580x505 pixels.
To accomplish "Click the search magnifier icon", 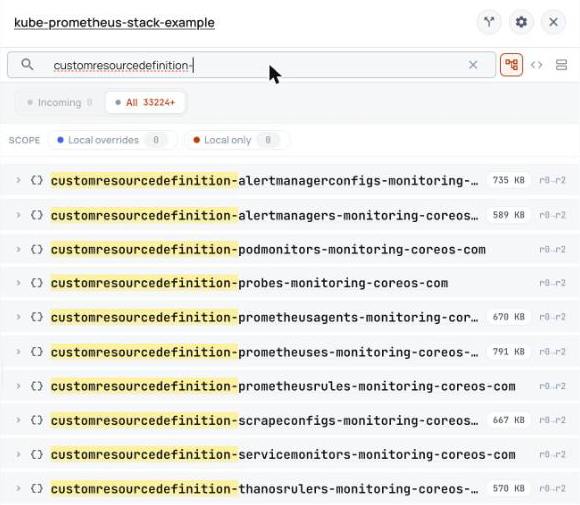I will click(x=27, y=64).
